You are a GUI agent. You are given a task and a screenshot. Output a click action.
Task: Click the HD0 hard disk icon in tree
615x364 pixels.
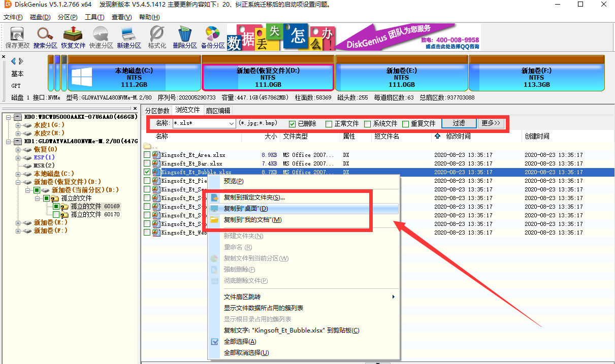(18, 117)
